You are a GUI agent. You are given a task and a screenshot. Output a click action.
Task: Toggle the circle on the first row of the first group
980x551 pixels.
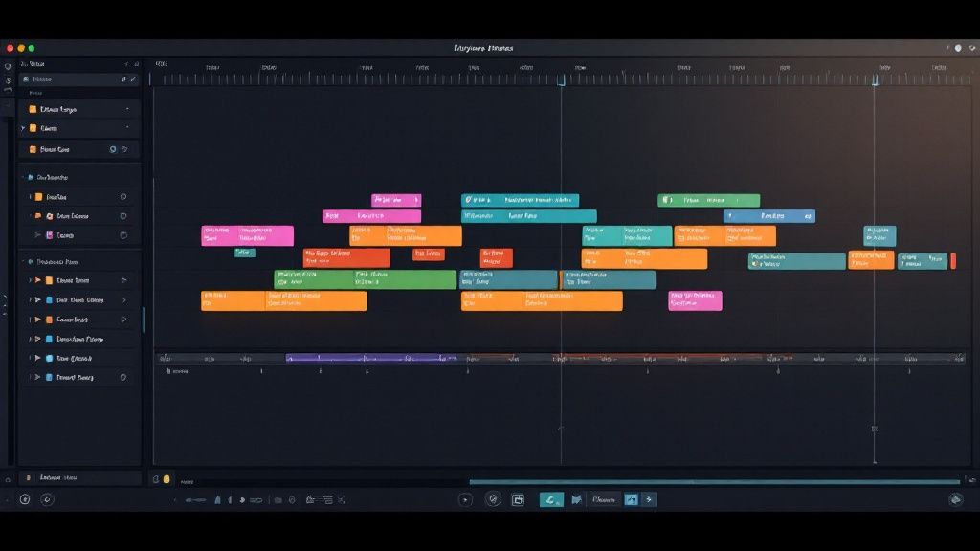(x=123, y=197)
